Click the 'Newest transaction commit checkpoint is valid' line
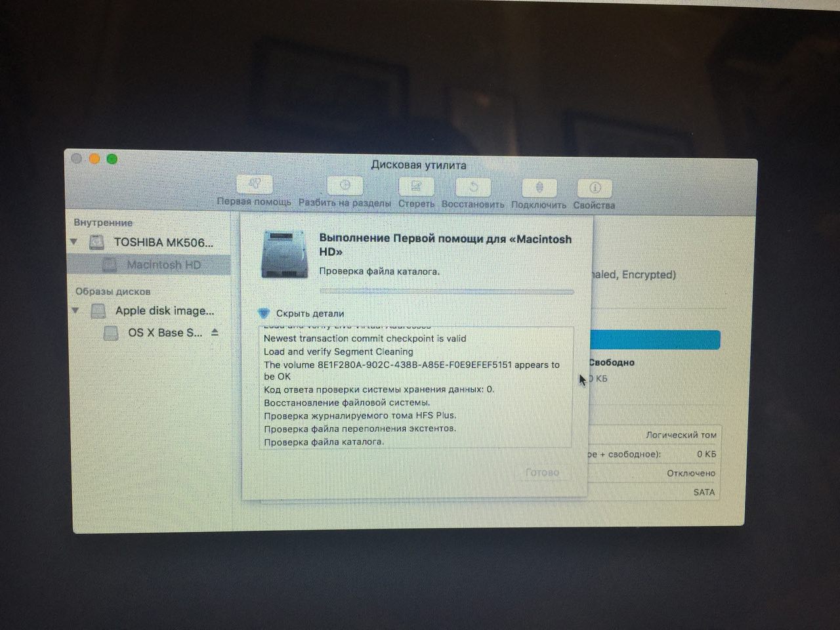 coord(365,339)
